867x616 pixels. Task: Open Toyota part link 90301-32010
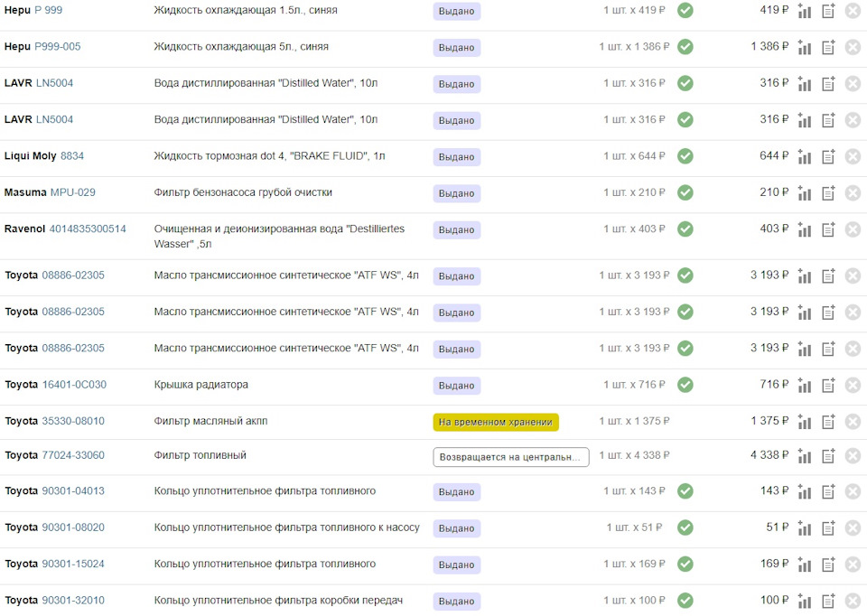(73, 601)
